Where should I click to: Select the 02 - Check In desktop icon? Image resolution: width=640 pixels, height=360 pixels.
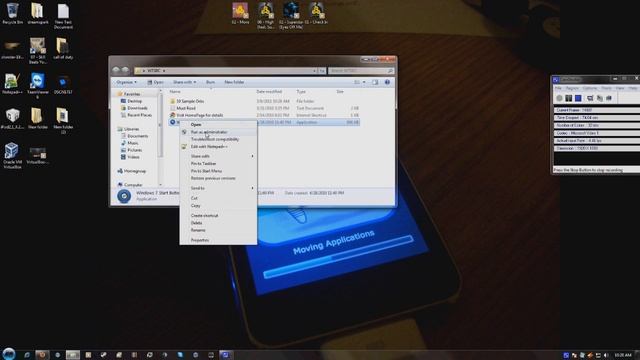317,13
